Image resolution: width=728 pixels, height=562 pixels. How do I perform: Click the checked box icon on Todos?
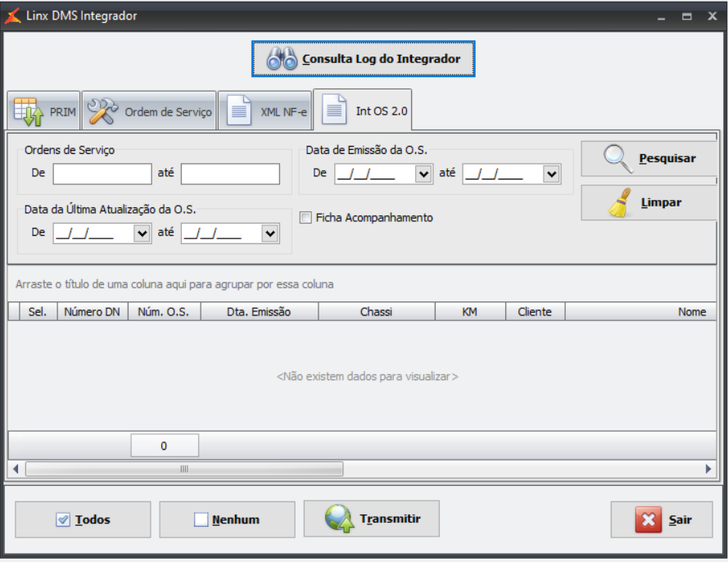tap(63, 519)
